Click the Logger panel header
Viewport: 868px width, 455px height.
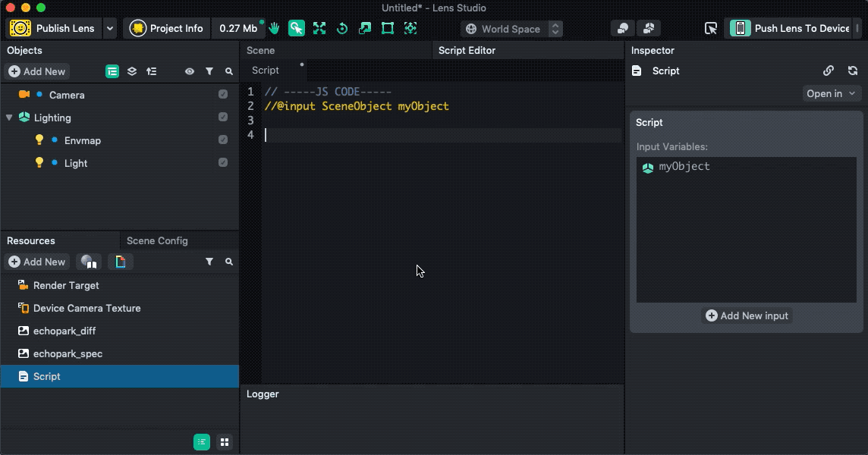[263, 394]
